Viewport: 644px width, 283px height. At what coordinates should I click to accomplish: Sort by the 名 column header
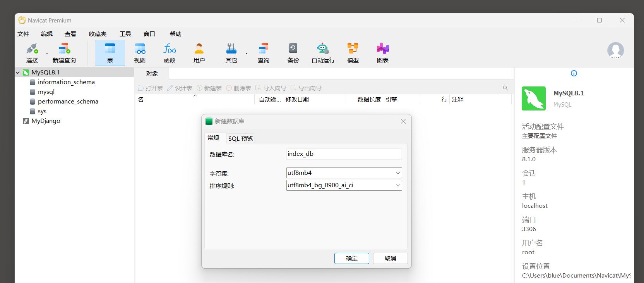(x=195, y=100)
